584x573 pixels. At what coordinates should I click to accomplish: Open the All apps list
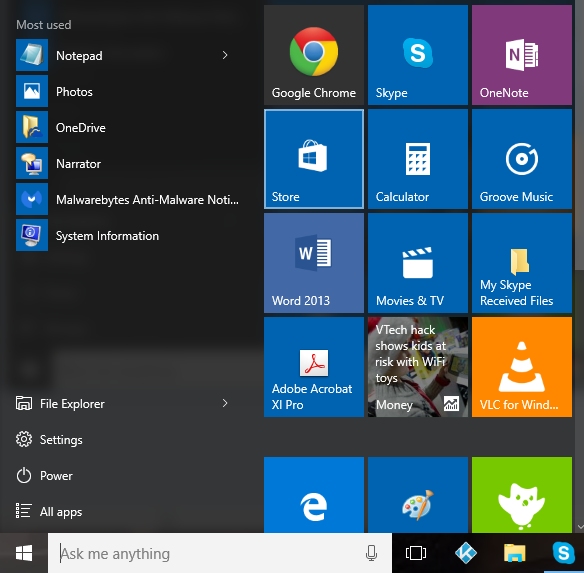[x=48, y=512]
